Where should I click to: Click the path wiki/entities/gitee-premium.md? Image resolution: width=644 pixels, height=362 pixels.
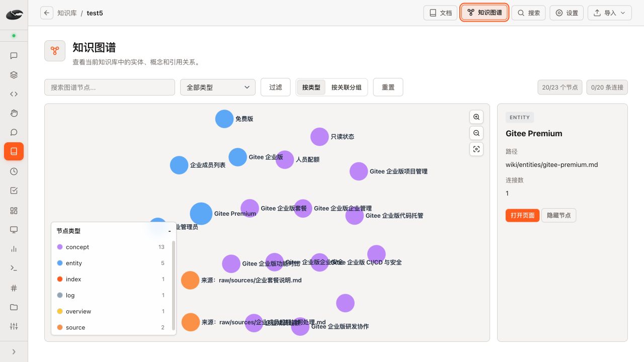[552, 164]
